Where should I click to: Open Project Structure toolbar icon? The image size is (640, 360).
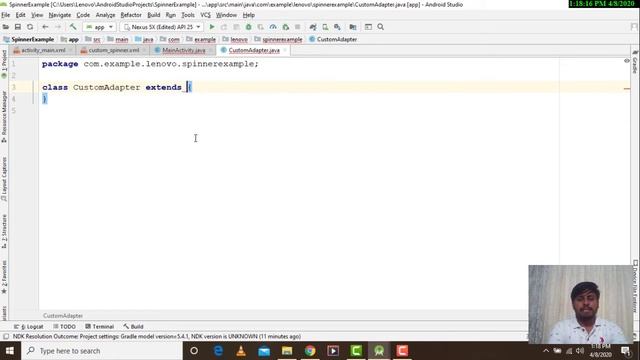click(x=353, y=27)
